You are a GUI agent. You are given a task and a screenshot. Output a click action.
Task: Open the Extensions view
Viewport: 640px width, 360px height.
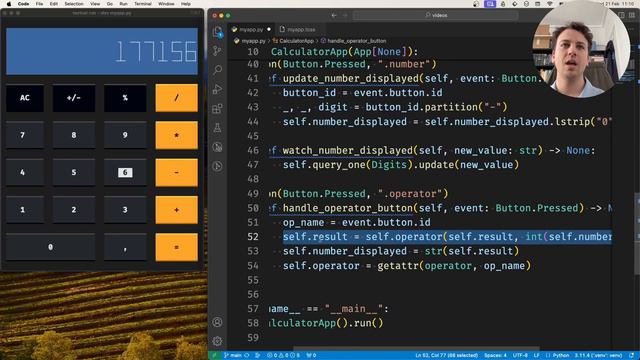[218, 109]
